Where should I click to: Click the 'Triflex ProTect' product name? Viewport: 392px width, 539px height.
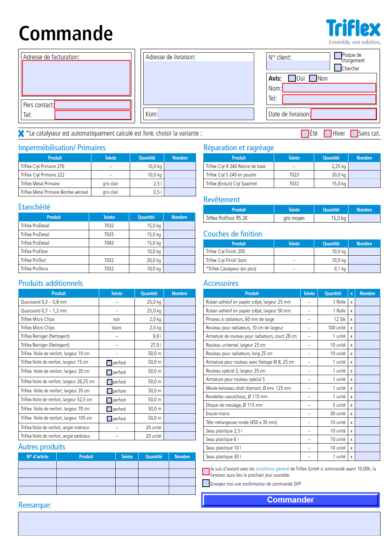coord(34,260)
